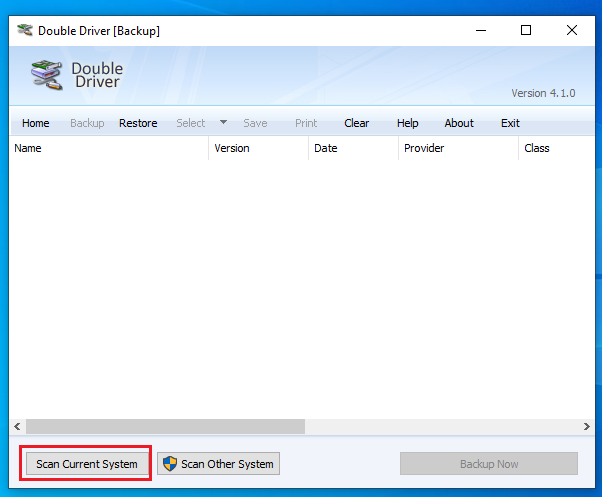602x497 pixels.
Task: Open the Home menu item
Action: 36,123
